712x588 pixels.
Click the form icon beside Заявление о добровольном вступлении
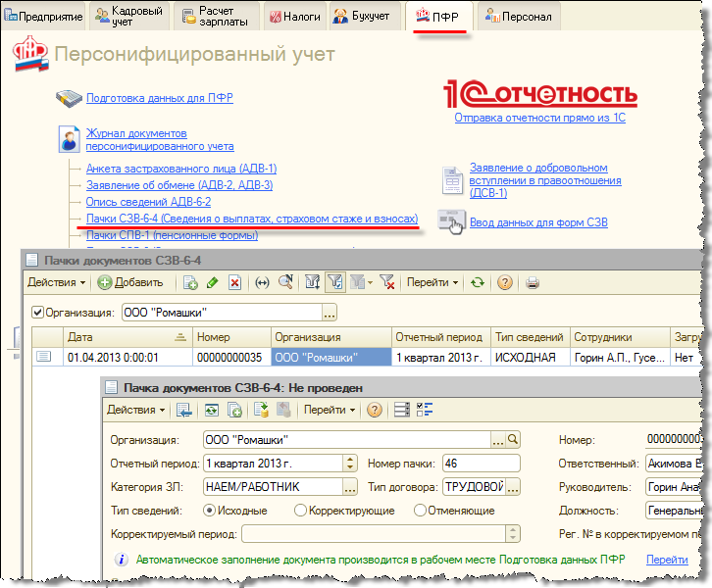click(x=452, y=180)
